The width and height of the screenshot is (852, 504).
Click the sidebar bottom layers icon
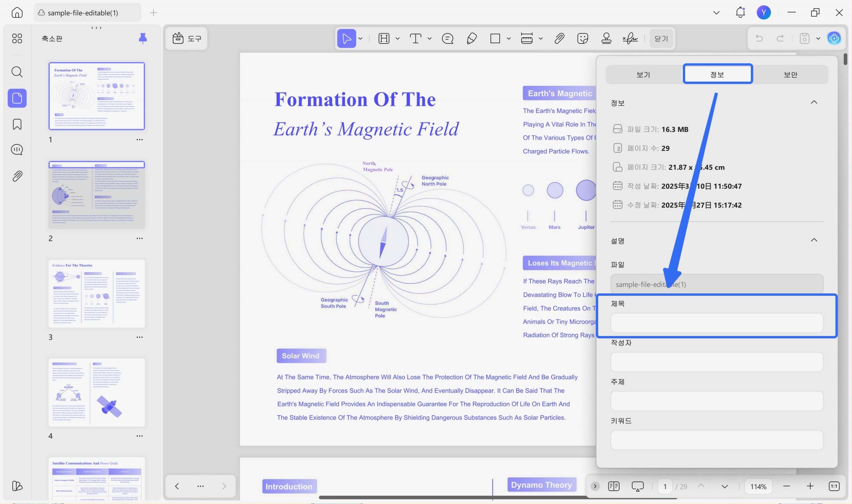(17, 486)
